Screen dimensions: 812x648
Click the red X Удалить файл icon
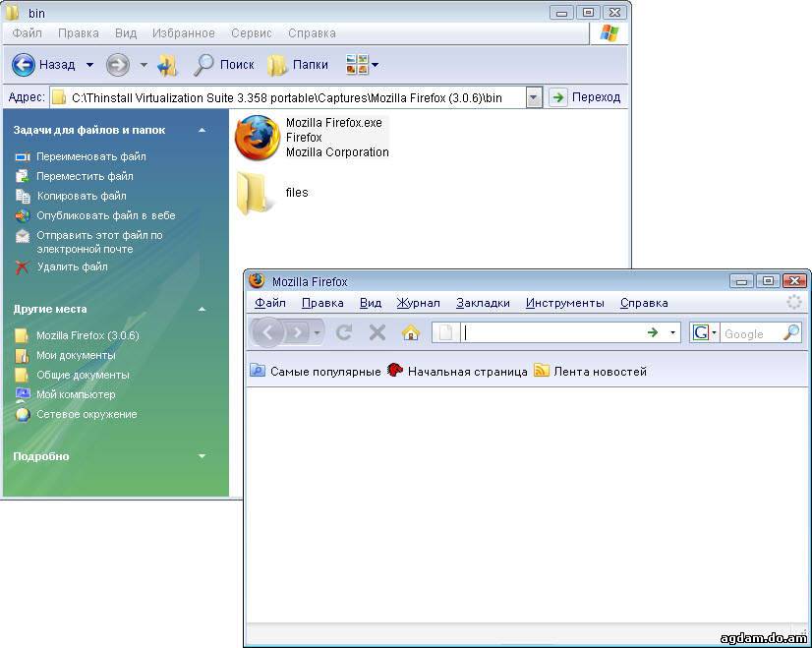pos(22,267)
